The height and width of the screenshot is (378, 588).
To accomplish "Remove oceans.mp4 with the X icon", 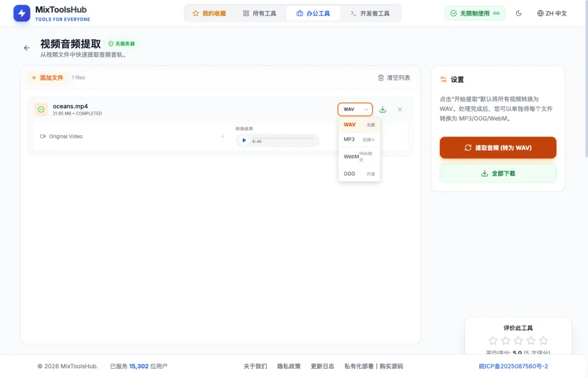I will [x=400, y=109].
